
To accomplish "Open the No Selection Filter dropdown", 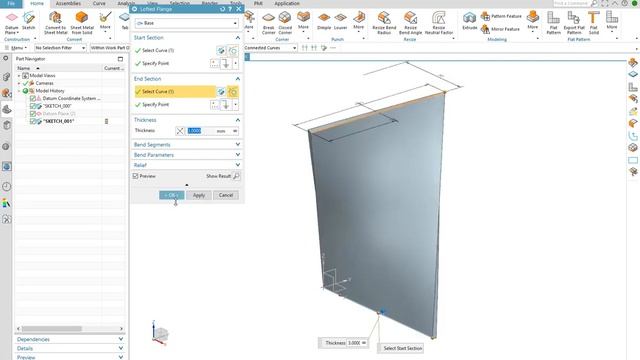I will (x=60, y=48).
